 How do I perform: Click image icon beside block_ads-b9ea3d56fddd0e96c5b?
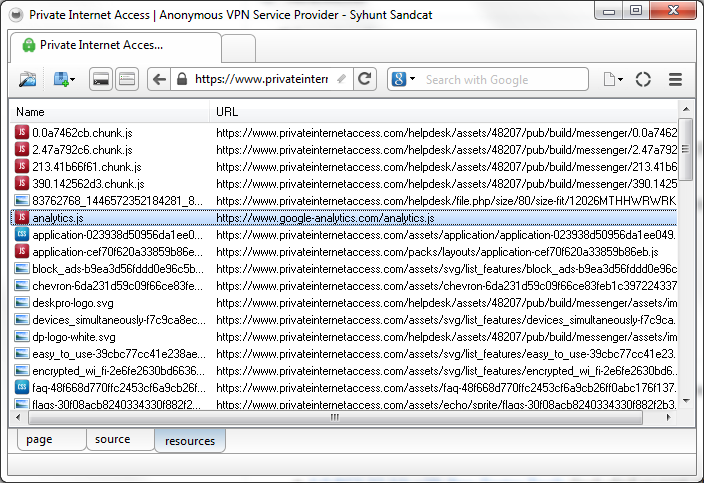(22, 268)
